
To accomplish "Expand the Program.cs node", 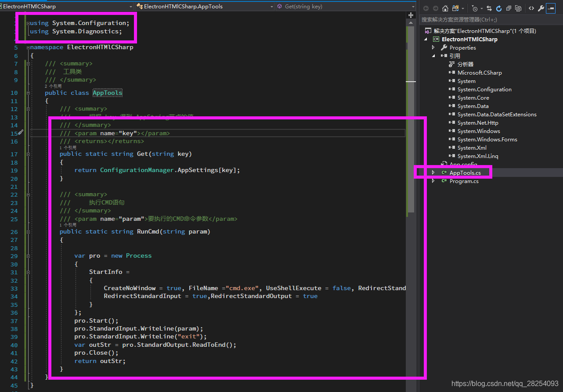I will pos(433,181).
